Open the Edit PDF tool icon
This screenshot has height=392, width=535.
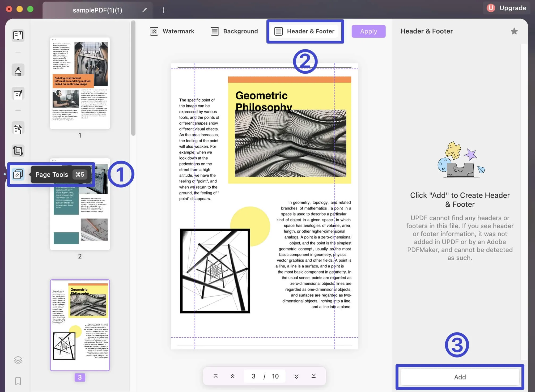pos(18,94)
